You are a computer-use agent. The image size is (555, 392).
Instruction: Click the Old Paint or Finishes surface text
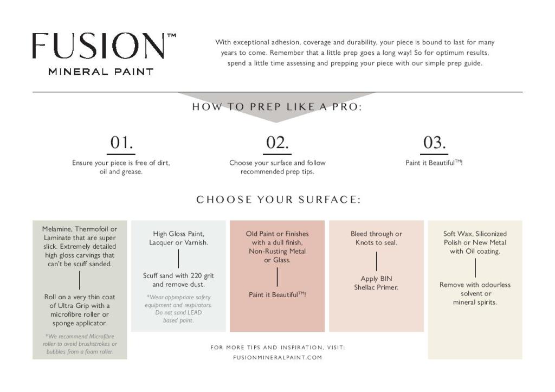click(x=277, y=247)
